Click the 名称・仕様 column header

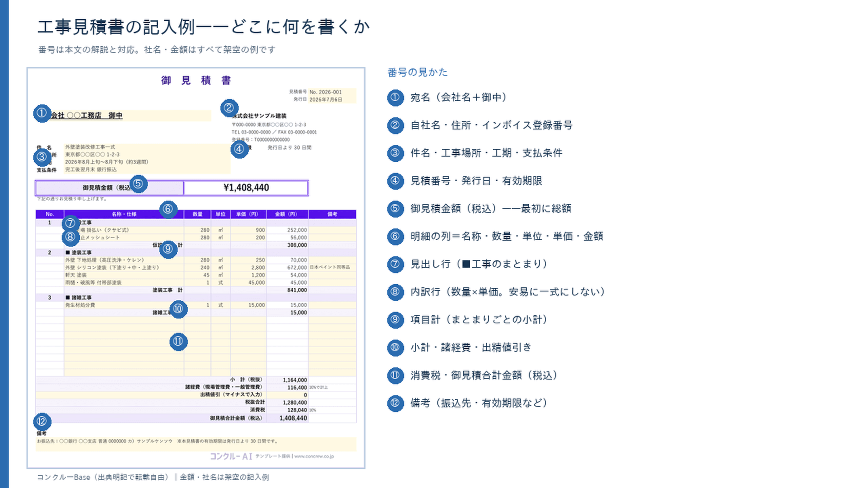tap(124, 214)
